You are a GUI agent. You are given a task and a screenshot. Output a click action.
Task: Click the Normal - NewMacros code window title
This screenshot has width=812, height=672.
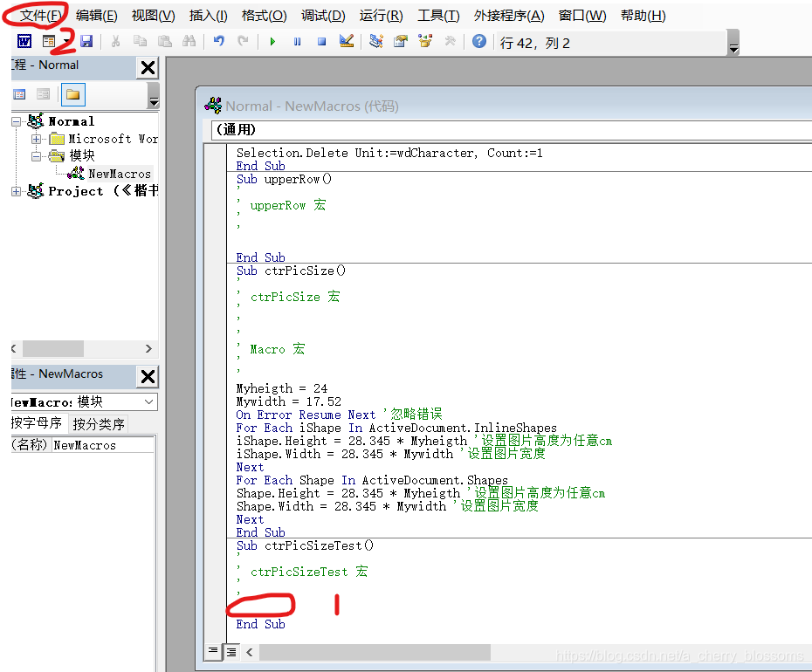coord(312,106)
